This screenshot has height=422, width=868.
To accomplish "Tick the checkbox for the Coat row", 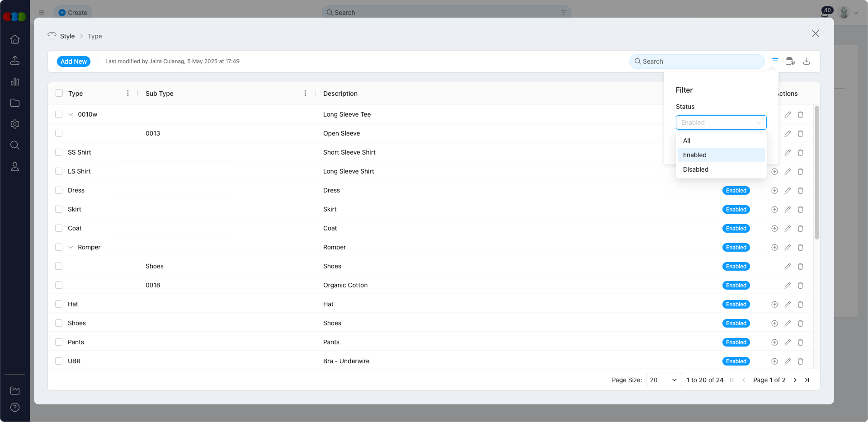I will pyautogui.click(x=59, y=228).
